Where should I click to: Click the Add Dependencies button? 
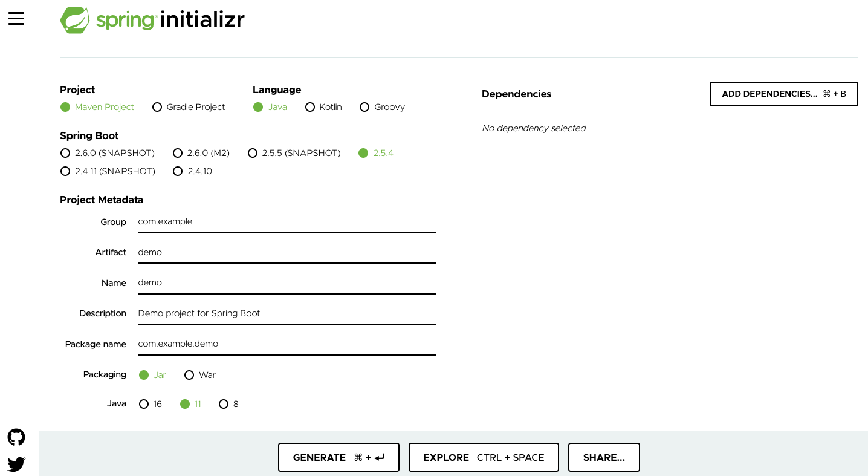click(x=783, y=94)
